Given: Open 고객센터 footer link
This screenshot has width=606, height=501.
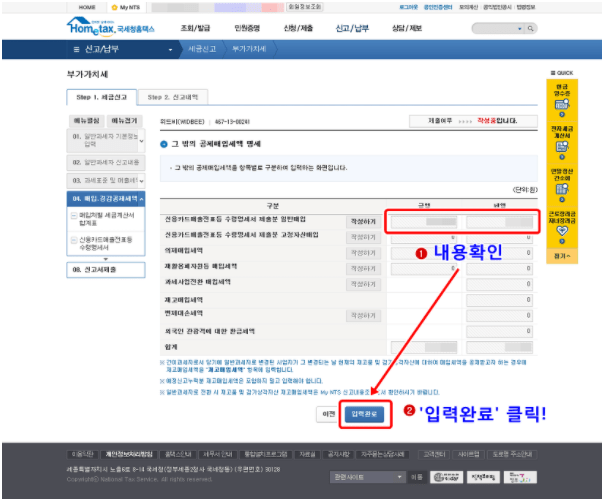Looking at the screenshot, I should tap(434, 455).
